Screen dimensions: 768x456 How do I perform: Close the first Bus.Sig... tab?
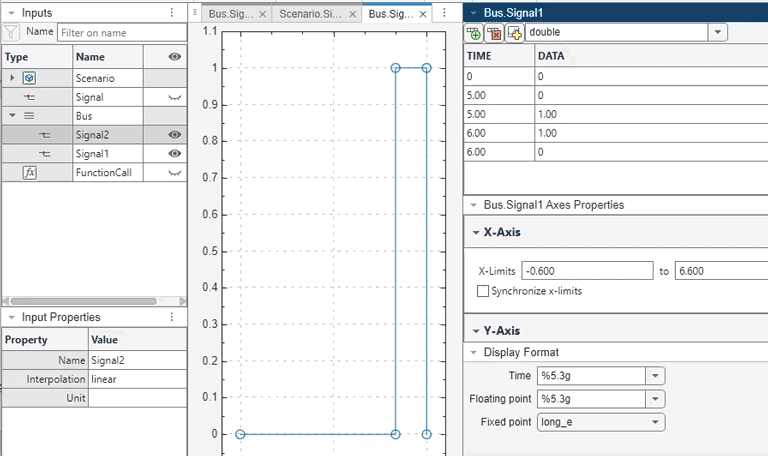pos(263,14)
